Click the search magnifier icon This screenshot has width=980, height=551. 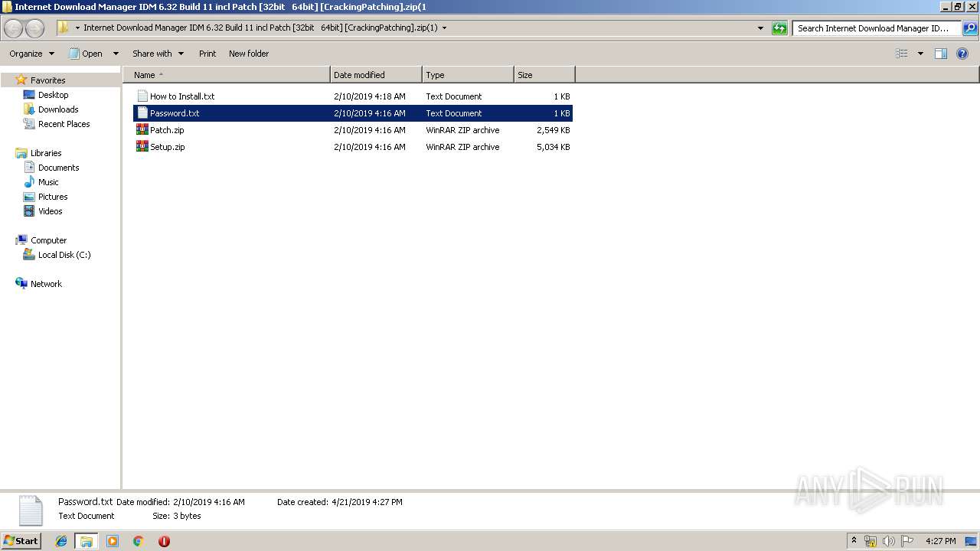pos(970,28)
